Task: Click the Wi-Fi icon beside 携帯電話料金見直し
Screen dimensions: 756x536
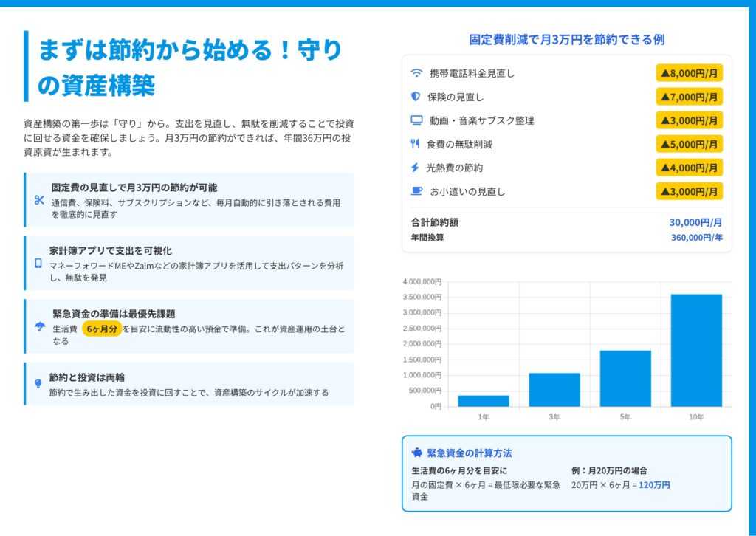Action: [x=416, y=73]
